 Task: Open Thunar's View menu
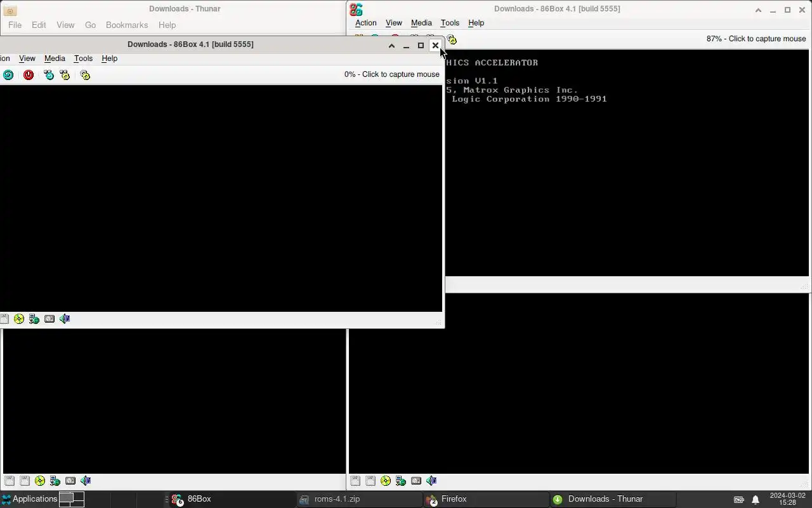[x=65, y=25]
